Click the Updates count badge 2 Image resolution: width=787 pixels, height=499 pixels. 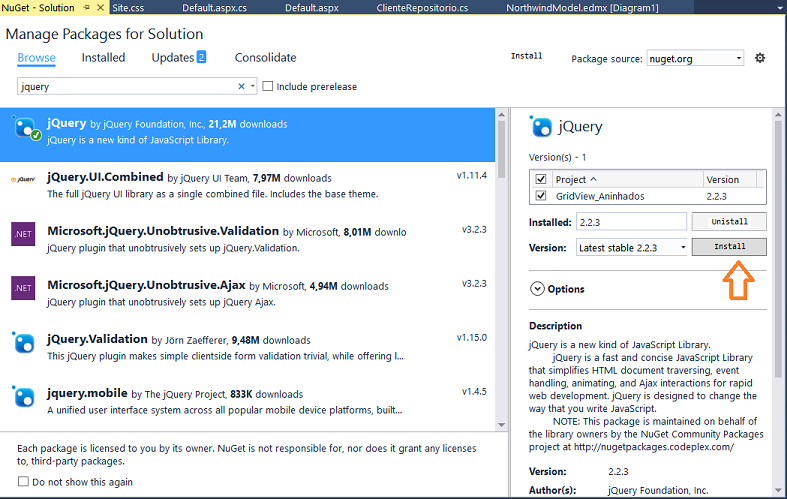(x=201, y=57)
